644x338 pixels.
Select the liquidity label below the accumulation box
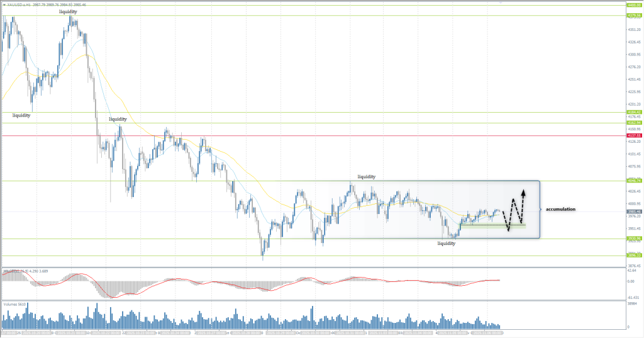[x=447, y=243]
